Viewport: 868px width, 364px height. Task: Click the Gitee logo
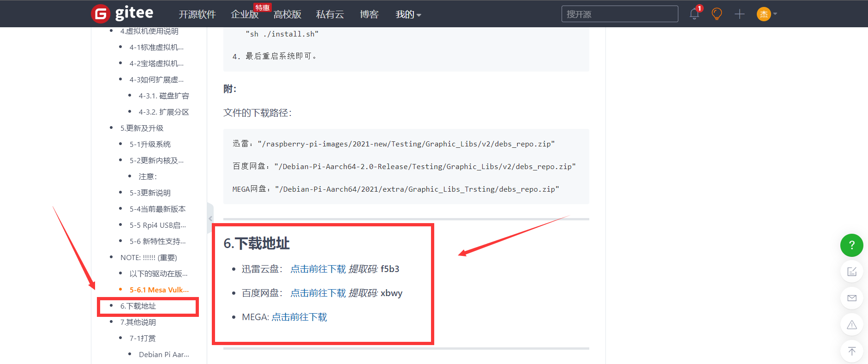122,14
